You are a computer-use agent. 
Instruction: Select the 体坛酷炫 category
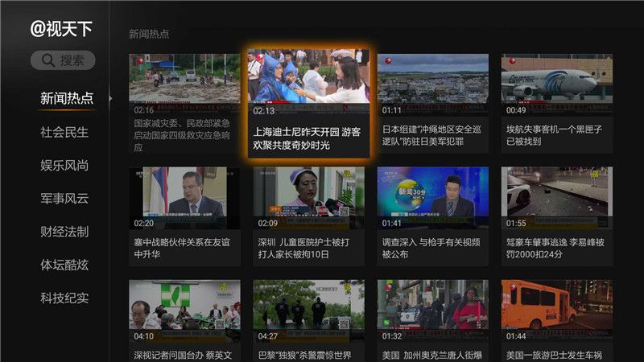pos(64,265)
